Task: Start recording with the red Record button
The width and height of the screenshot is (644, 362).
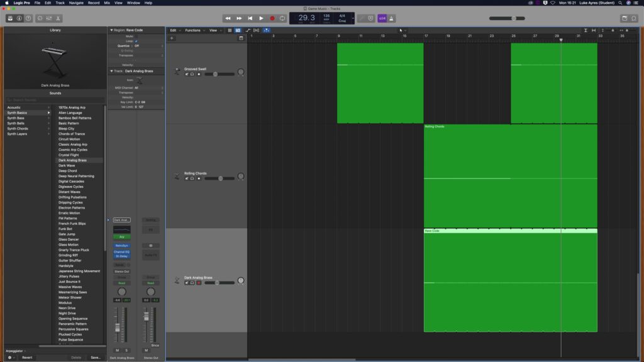Action: 272,18
